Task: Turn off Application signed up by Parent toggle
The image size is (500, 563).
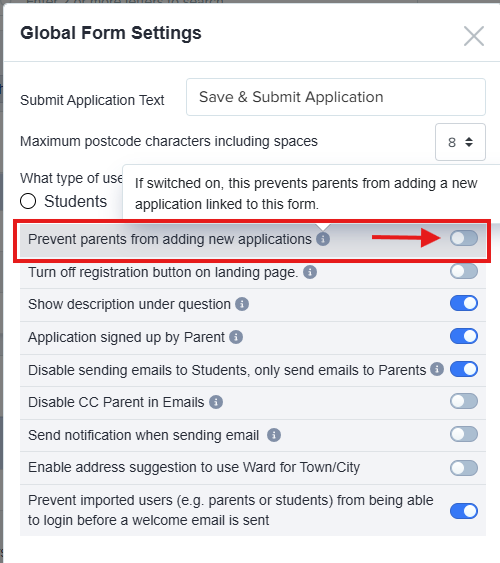Action: coord(464,336)
